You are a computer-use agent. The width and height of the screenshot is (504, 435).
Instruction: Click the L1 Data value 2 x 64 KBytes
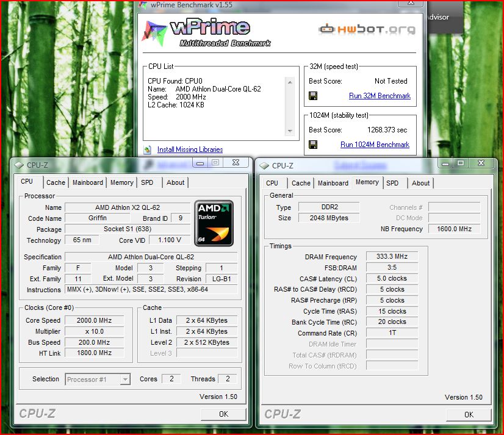point(207,320)
